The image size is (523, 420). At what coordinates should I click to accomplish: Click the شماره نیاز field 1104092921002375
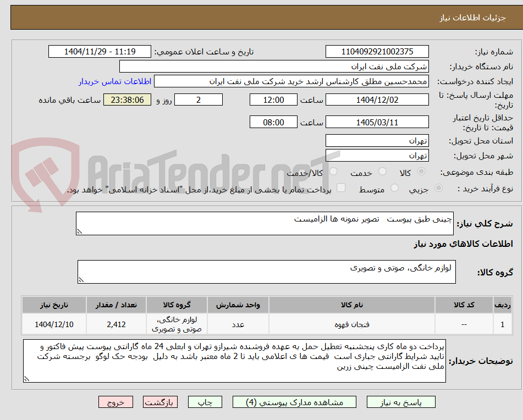point(377,52)
